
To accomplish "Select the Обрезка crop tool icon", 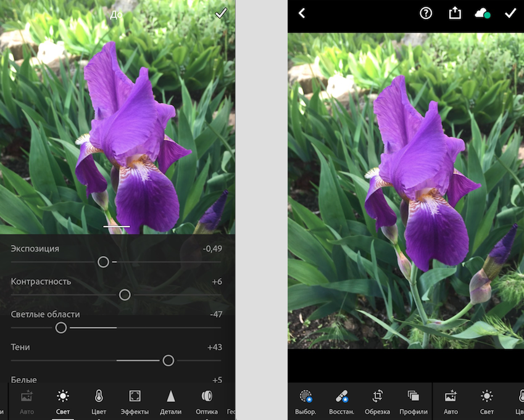I will click(x=378, y=398).
